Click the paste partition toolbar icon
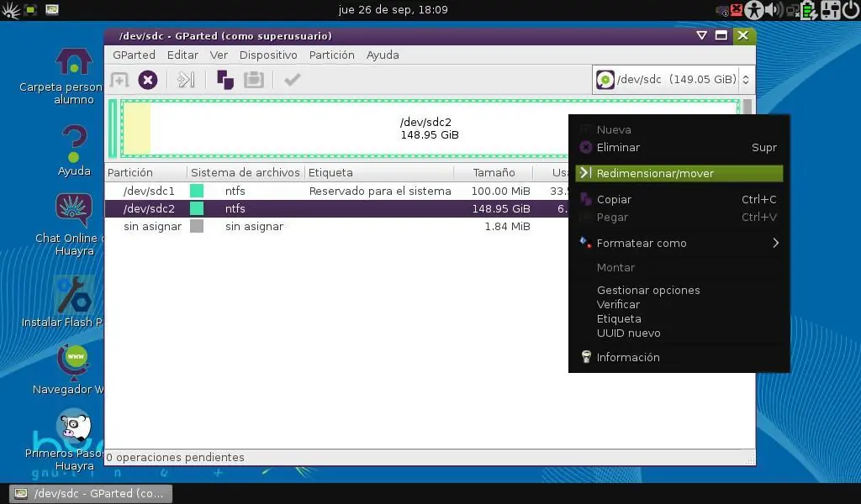Image resolution: width=861 pixels, height=504 pixels. (x=254, y=80)
